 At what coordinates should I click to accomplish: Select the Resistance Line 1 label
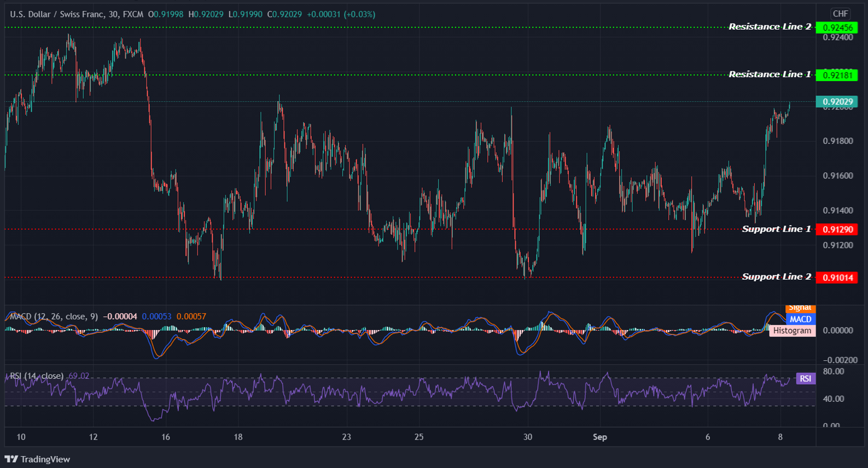tap(770, 74)
